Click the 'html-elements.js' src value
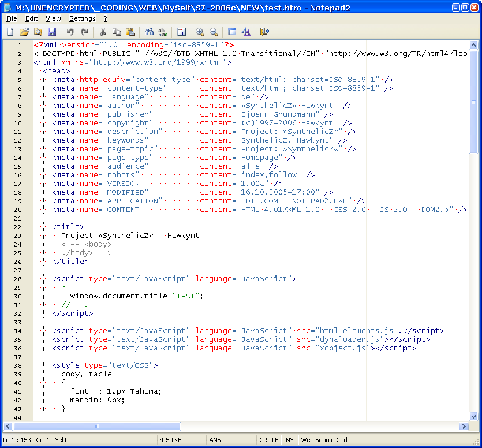 click(x=357, y=331)
